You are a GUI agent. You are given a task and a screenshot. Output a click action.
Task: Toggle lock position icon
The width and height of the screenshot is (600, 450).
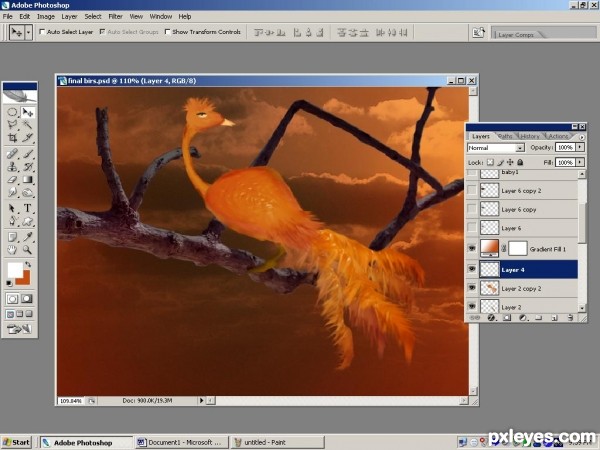click(x=510, y=162)
